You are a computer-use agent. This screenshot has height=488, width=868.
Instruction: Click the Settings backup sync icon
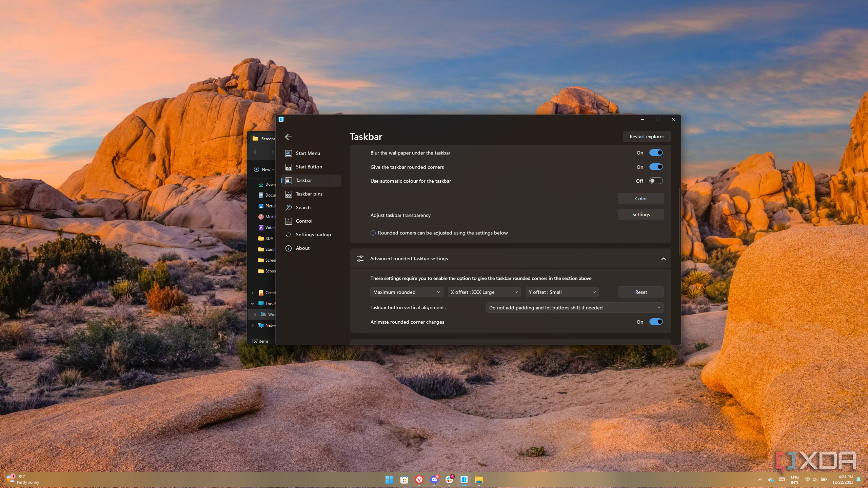(x=289, y=235)
